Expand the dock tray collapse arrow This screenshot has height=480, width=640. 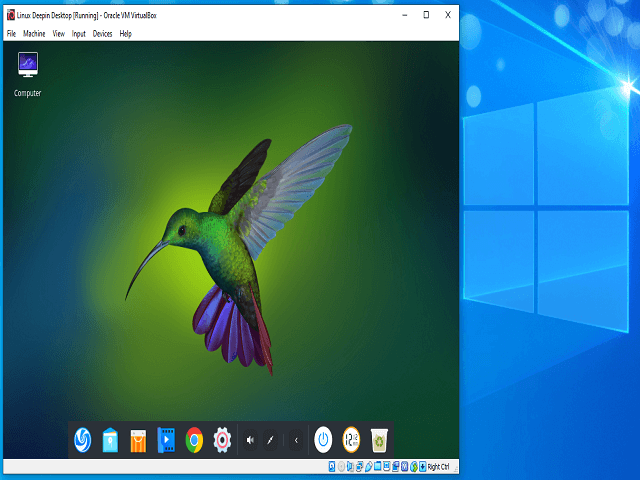click(295, 440)
